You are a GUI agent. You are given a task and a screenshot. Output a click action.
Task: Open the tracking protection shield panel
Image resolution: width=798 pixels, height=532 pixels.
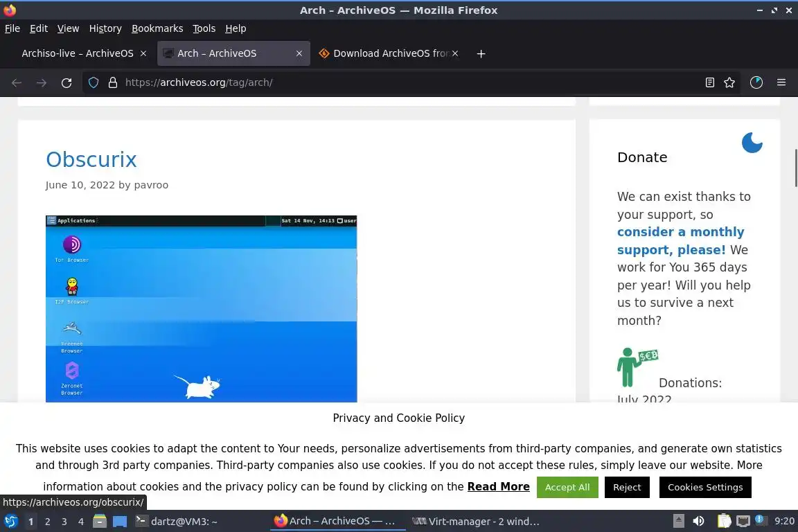pyautogui.click(x=93, y=82)
